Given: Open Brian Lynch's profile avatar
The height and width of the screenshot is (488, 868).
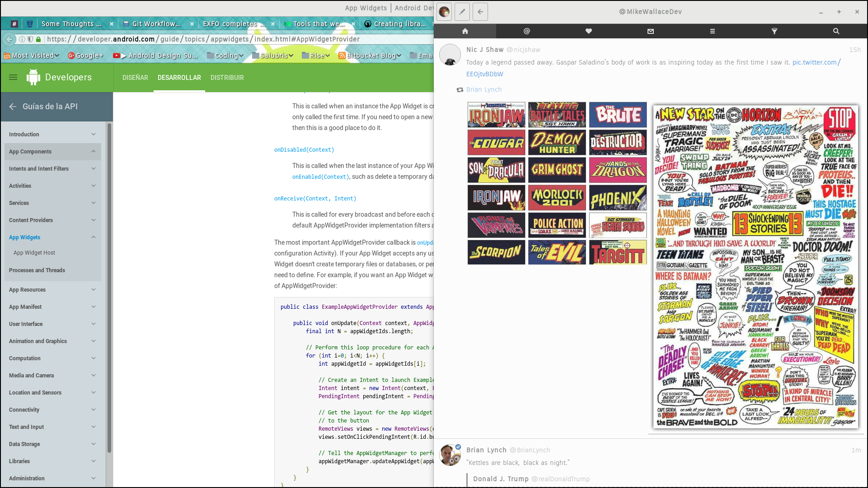Looking at the screenshot, I should 450,455.
